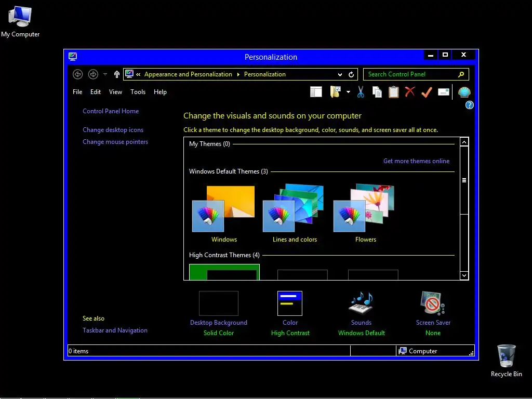The image size is (532, 399).
Task: Click theme list scroll down arrow
Action: 464,275
